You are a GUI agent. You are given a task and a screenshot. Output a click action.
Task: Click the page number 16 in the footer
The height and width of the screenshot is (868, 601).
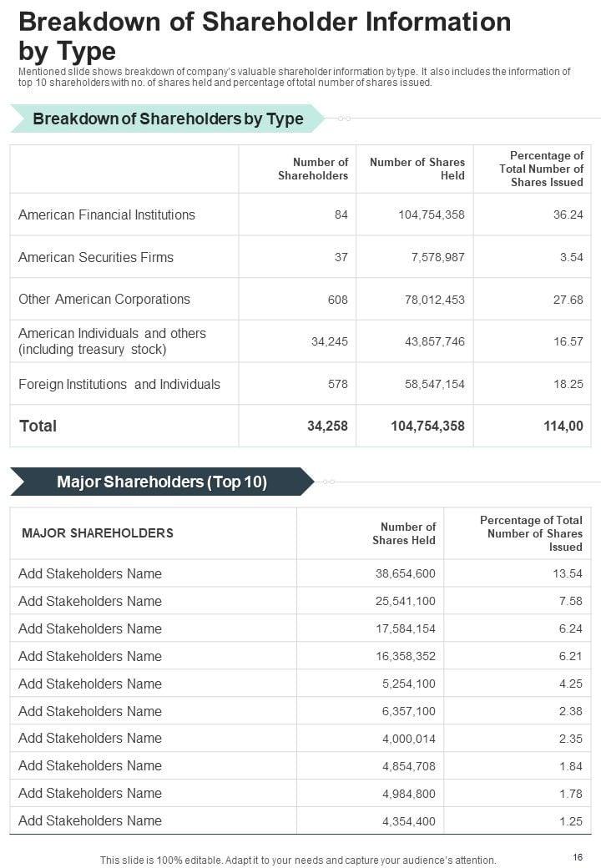578,857
